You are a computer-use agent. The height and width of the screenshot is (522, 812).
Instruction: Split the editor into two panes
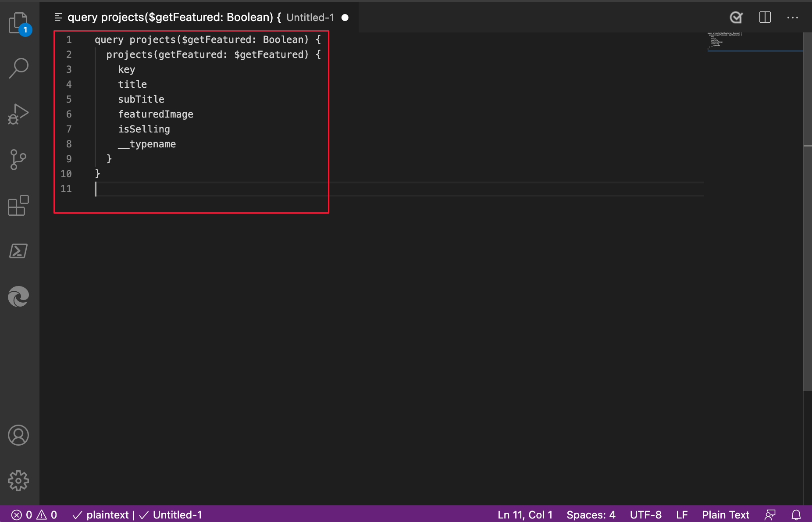pyautogui.click(x=765, y=18)
